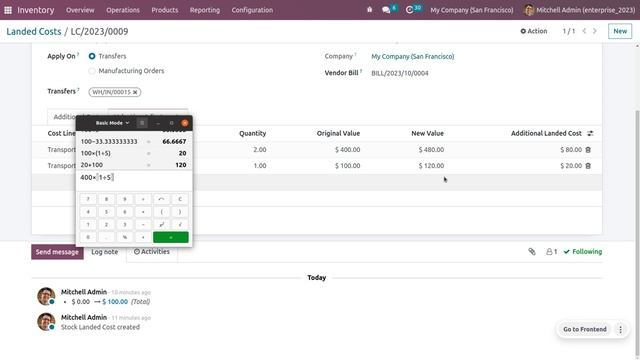Click Log note tab

[104, 252]
